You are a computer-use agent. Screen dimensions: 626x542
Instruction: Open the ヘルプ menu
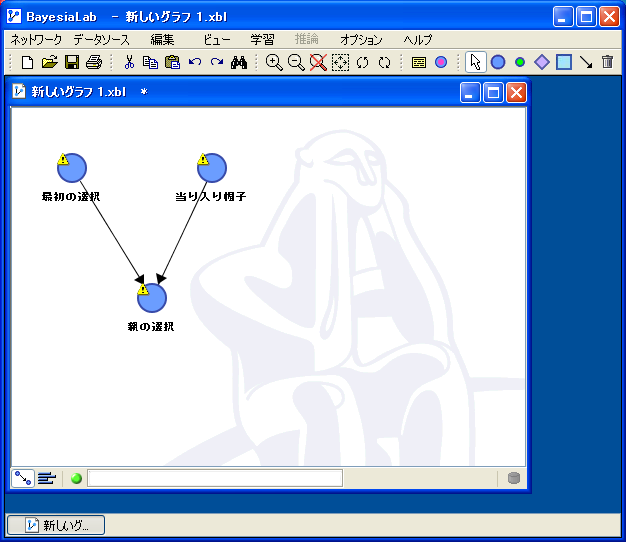pyautogui.click(x=417, y=40)
